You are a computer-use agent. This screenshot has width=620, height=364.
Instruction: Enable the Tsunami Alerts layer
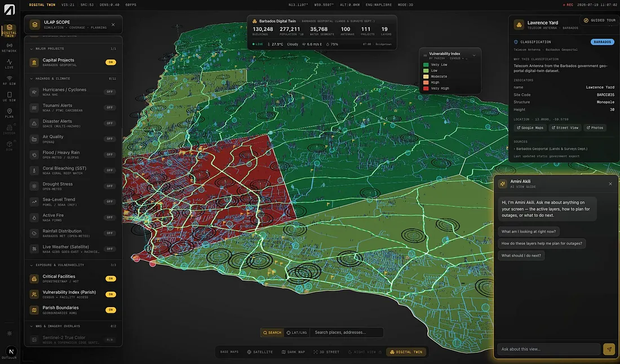pos(110,108)
